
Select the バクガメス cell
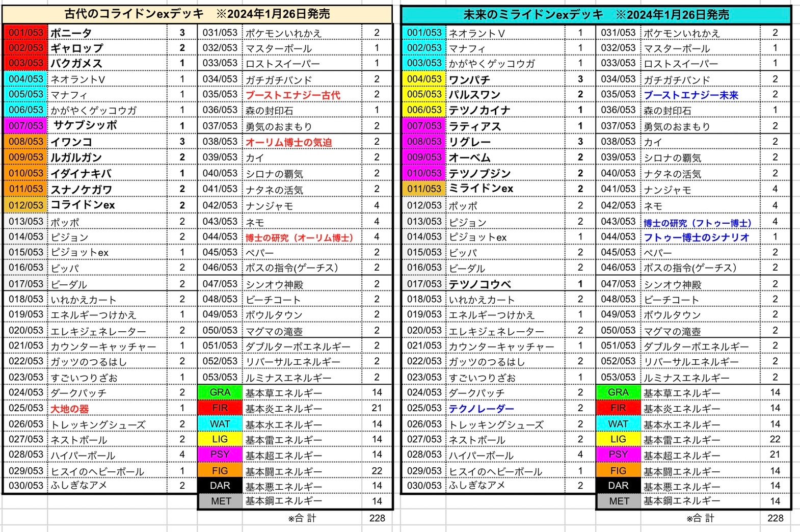tap(108, 64)
